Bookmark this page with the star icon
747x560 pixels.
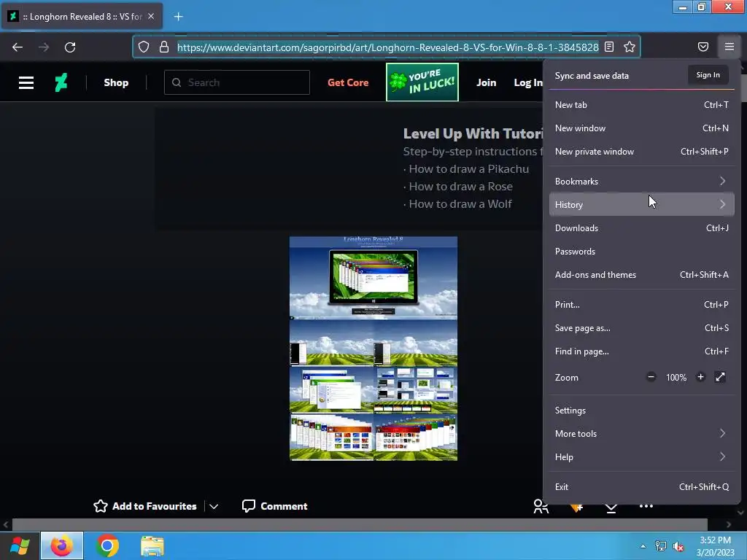(x=630, y=47)
